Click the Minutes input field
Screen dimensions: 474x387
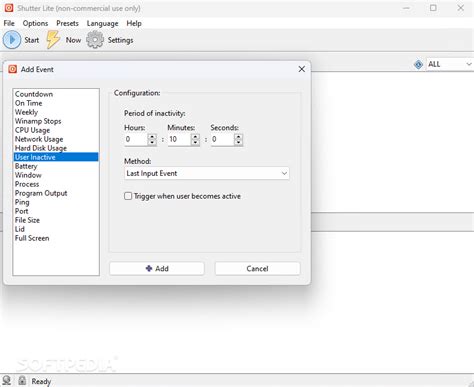pyautogui.click(x=179, y=139)
